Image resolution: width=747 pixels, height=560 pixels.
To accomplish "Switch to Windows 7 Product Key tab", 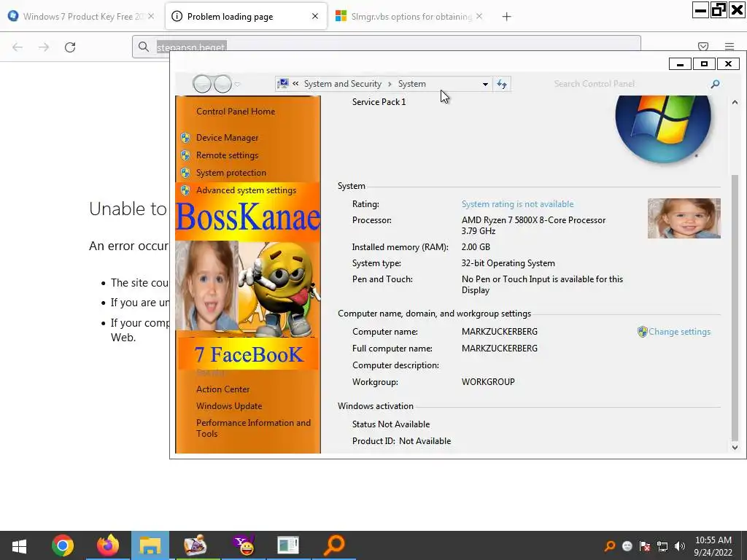I will click(82, 17).
